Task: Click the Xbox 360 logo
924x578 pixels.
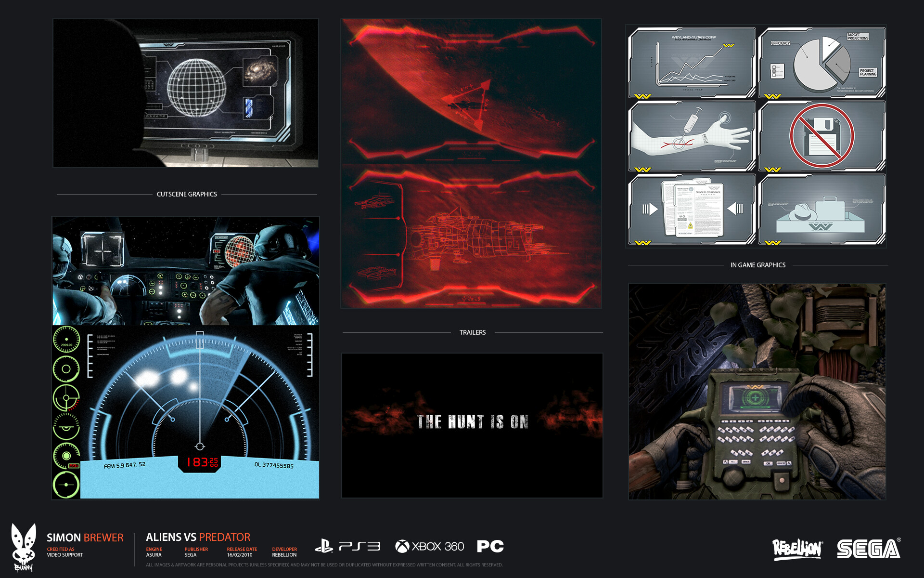Action: coord(429,546)
